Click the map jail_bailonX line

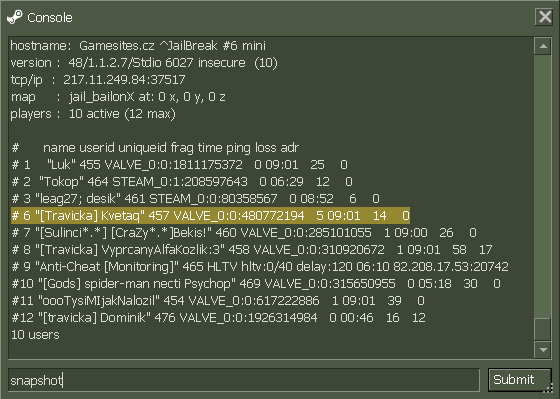[x=118, y=97]
